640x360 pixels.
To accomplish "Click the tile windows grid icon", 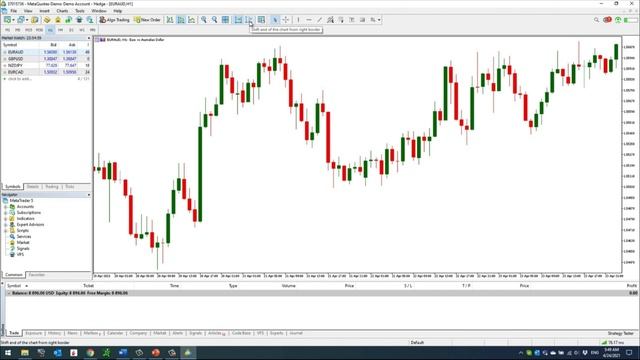I will (x=225, y=20).
